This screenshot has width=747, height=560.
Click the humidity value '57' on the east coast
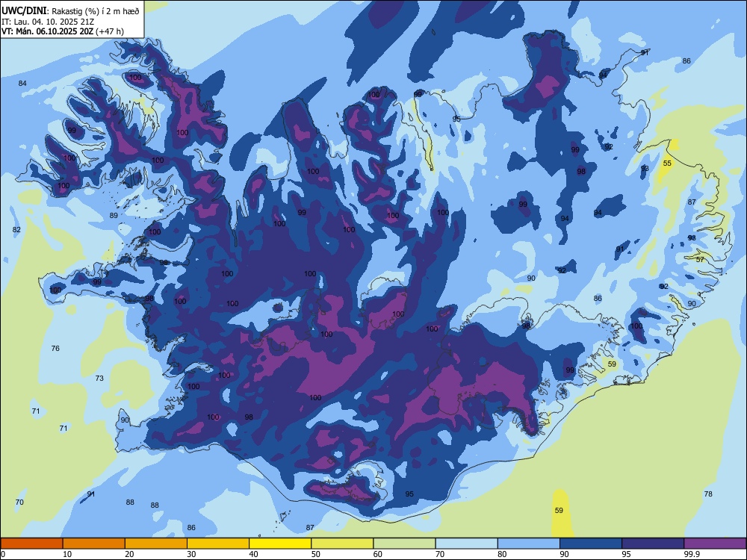[700, 260]
